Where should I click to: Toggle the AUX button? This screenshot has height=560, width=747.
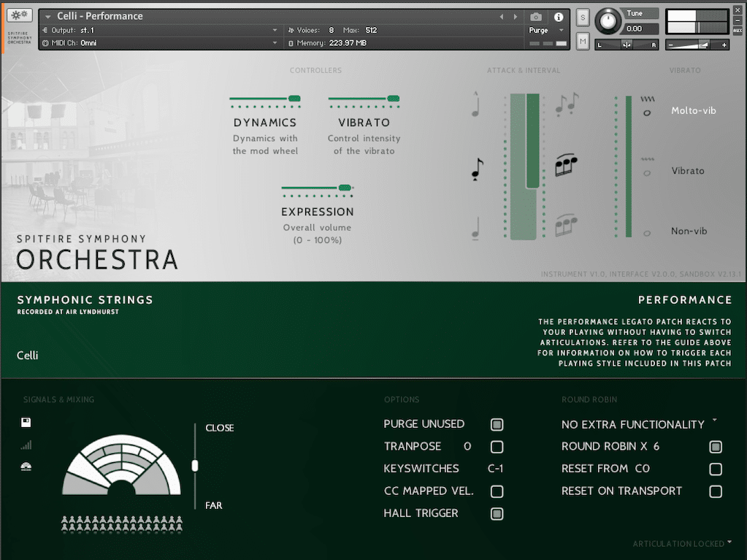pos(738,31)
